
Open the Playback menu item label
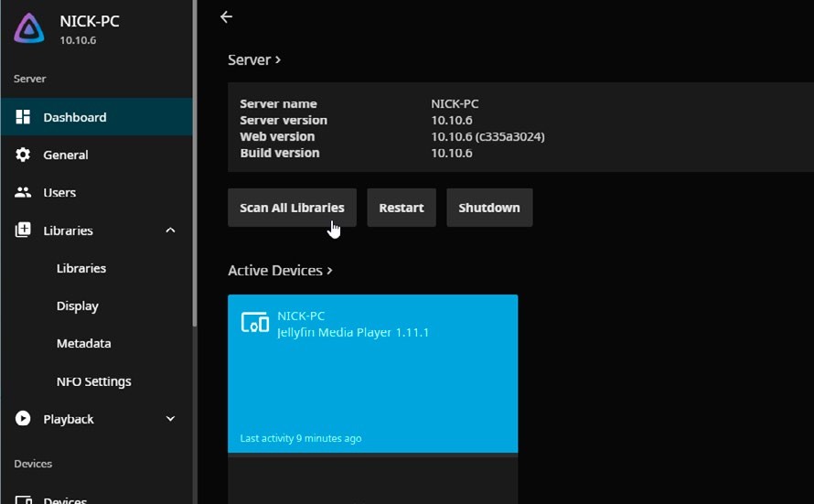69,419
